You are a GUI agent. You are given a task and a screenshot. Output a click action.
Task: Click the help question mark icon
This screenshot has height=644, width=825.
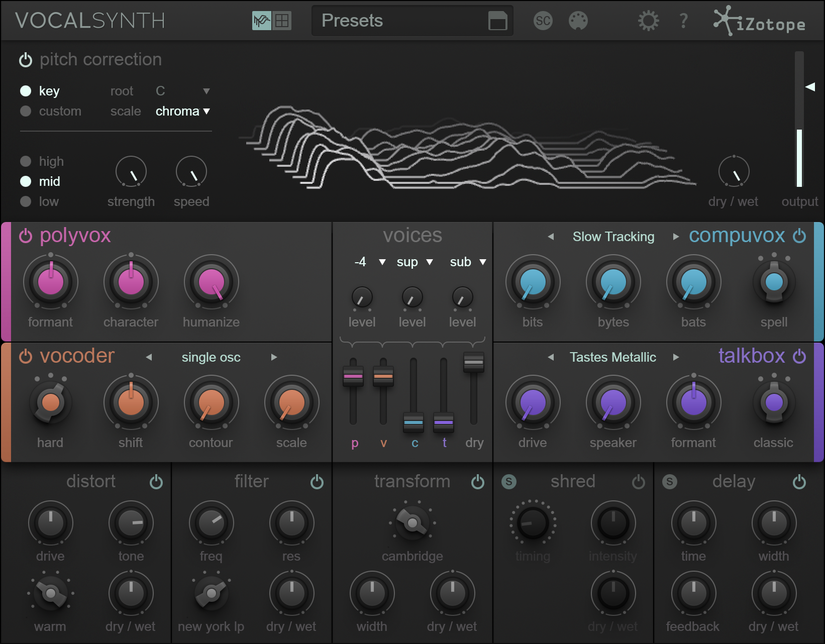pos(683,21)
